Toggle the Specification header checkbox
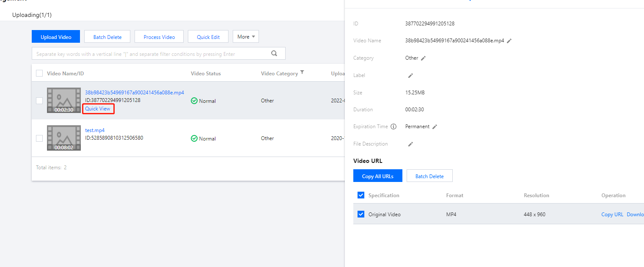 [361, 195]
